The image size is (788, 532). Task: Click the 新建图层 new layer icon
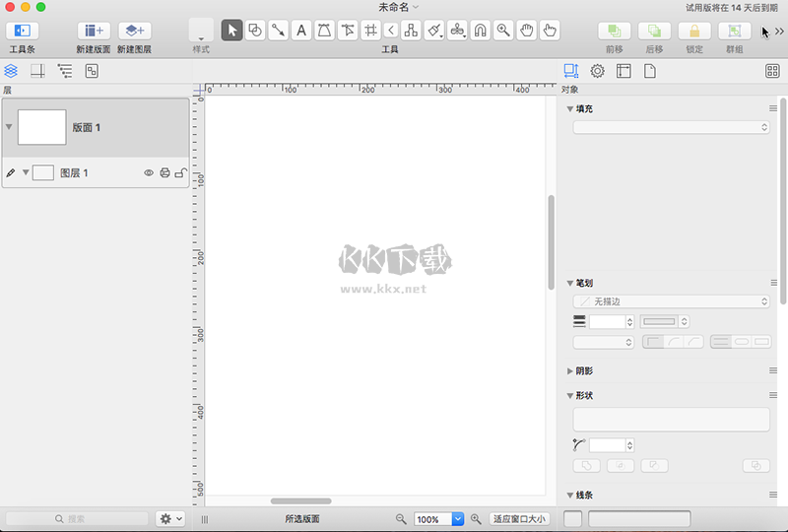(x=135, y=31)
